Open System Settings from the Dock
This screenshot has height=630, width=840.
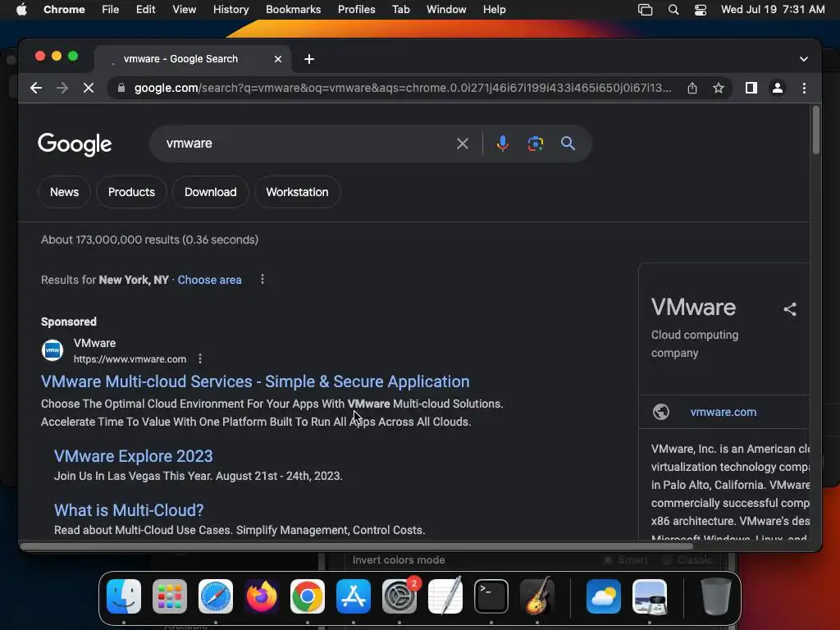click(x=399, y=596)
